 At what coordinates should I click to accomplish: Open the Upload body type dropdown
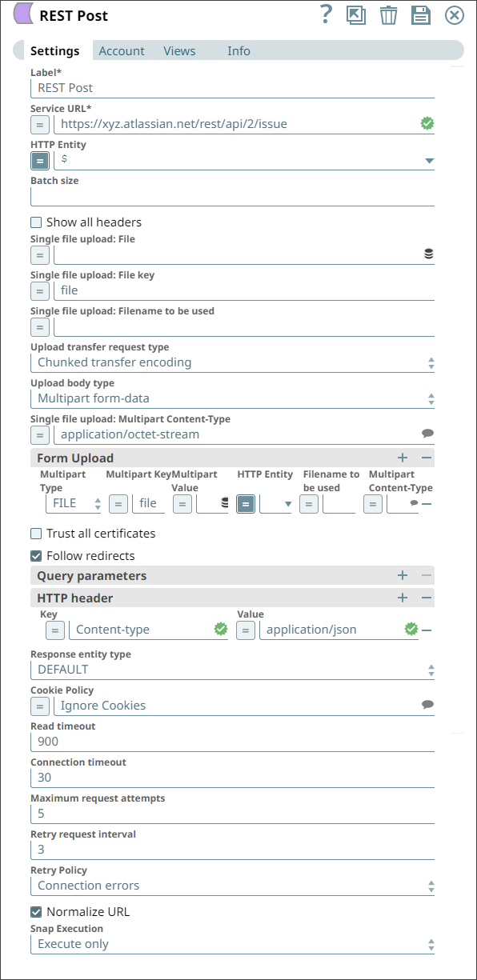[x=431, y=398]
